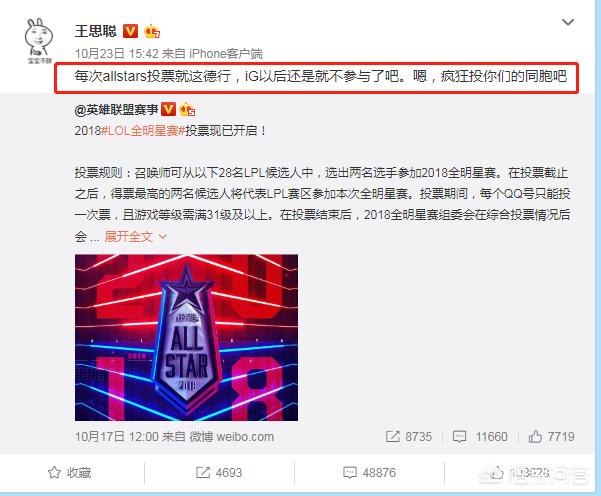Screen dimensions: 601x496
Task: Open the @英雄联盟赛事 account link
Action: [116, 110]
